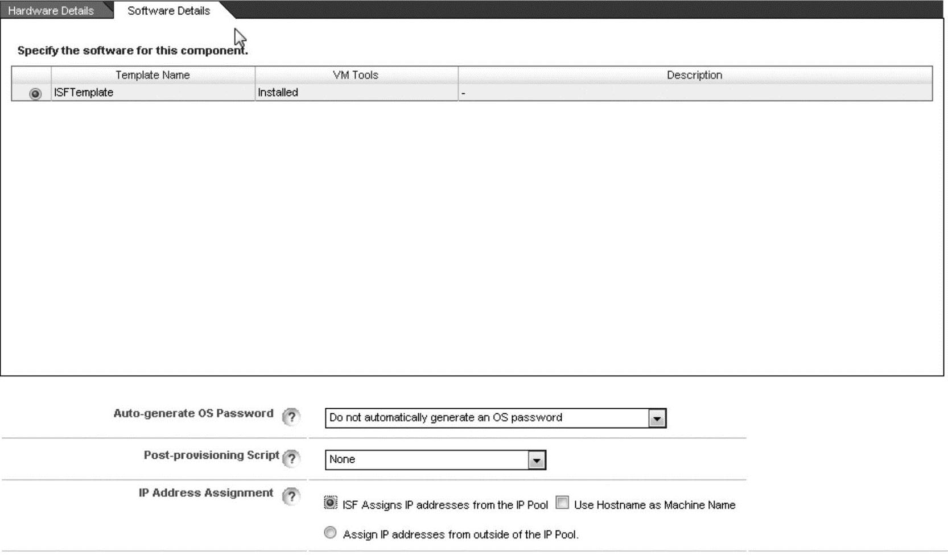Click the ISFTemplate name cell
Screen dimensions: 948x560
(152, 93)
